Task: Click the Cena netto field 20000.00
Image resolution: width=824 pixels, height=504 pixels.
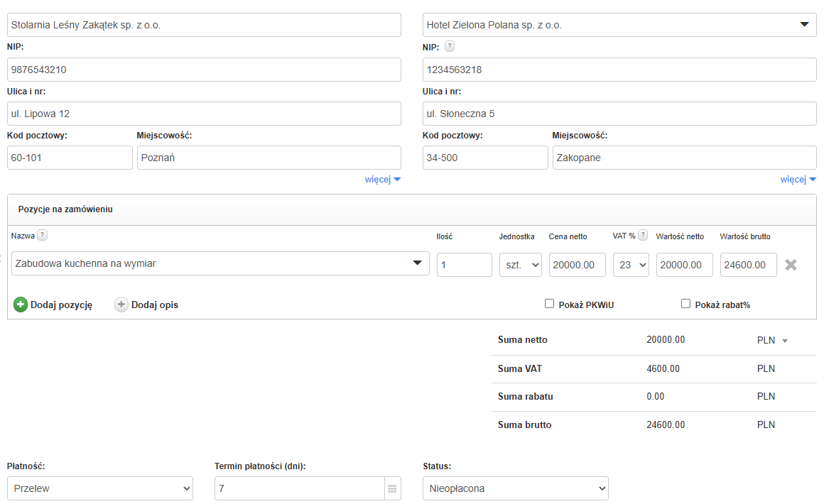Action: (578, 265)
